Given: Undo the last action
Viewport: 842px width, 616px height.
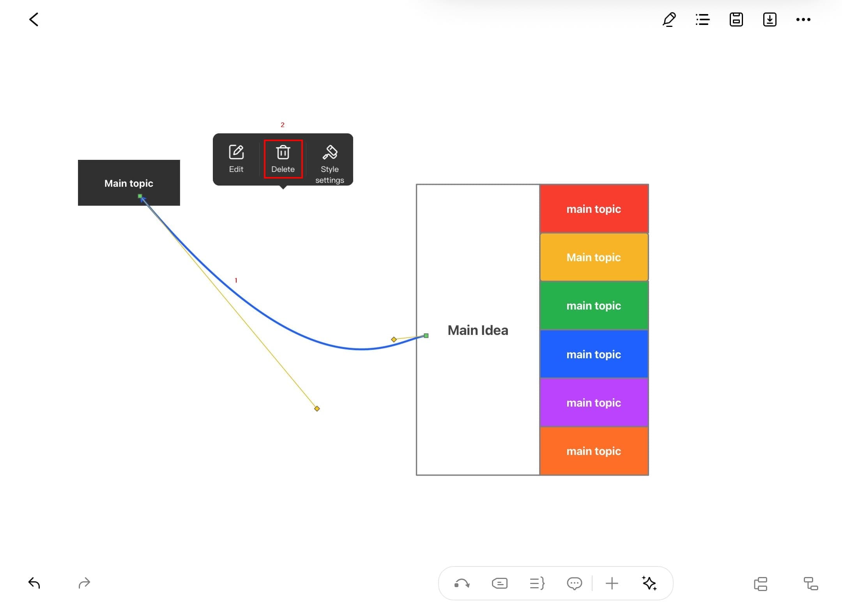Looking at the screenshot, I should [34, 583].
